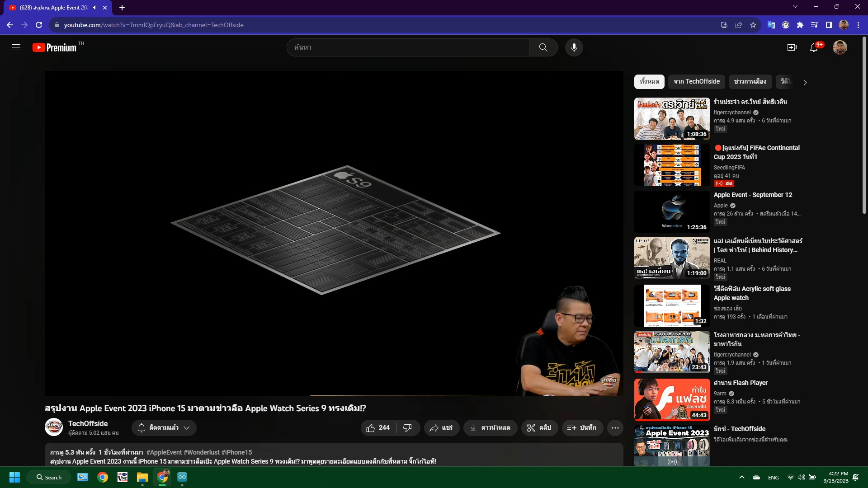The width and height of the screenshot is (868, 488).
Task: Show hidden system tray icons chevron
Action: 741,477
